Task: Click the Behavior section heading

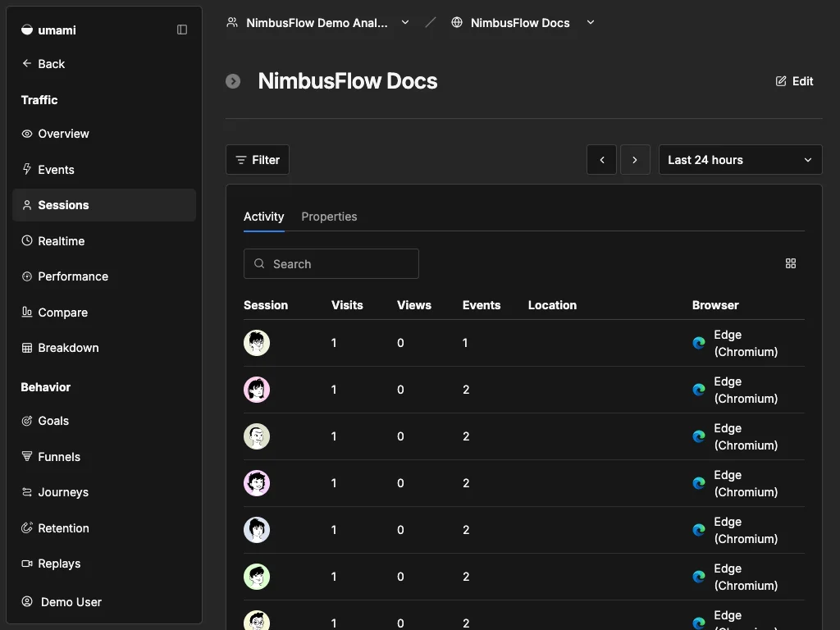Action: (x=46, y=387)
